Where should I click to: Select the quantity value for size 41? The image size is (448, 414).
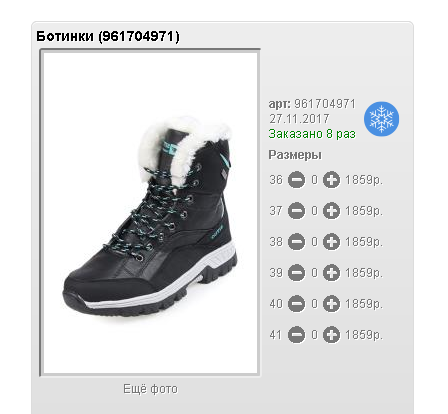(314, 335)
